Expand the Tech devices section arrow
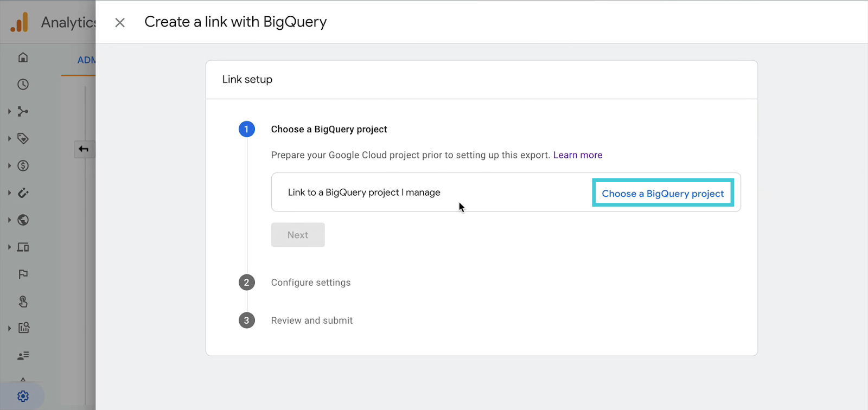Image resolution: width=868 pixels, height=410 pixels. click(9, 247)
